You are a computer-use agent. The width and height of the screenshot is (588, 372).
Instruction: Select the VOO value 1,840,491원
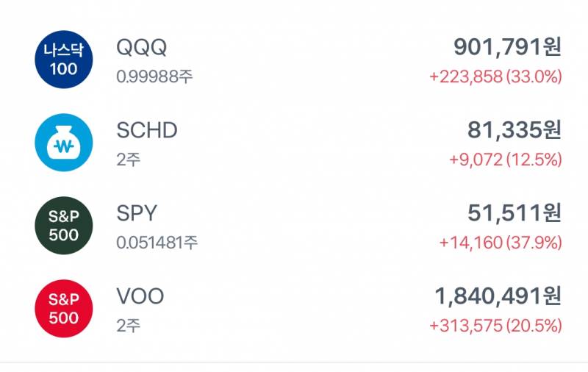pyautogui.click(x=498, y=297)
